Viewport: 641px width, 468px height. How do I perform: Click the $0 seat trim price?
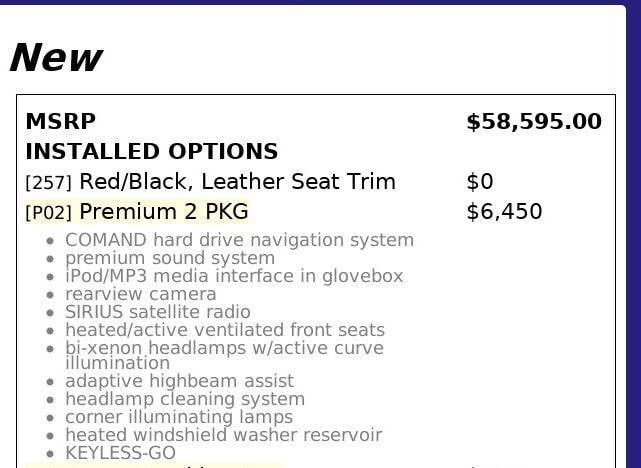(x=480, y=182)
